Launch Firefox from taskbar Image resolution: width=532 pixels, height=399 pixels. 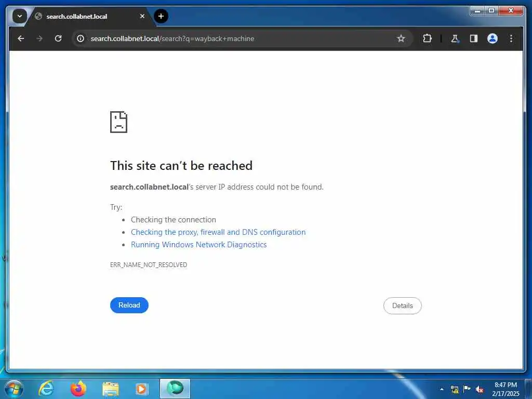(78, 389)
